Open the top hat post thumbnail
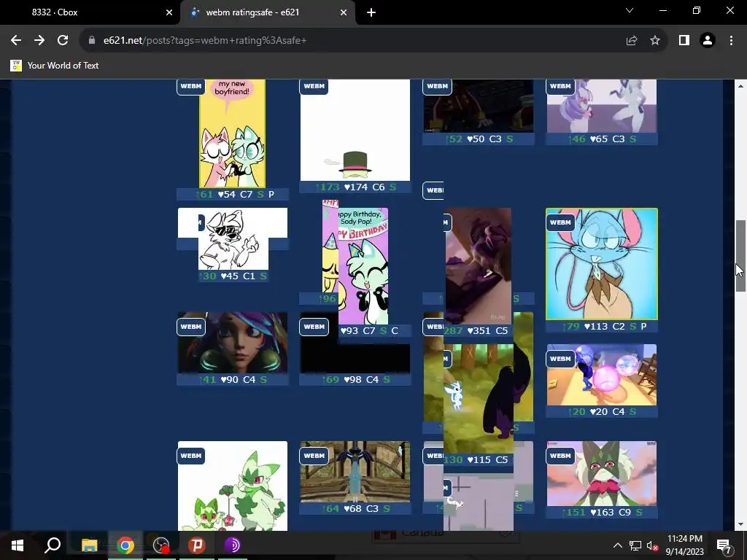 355,130
